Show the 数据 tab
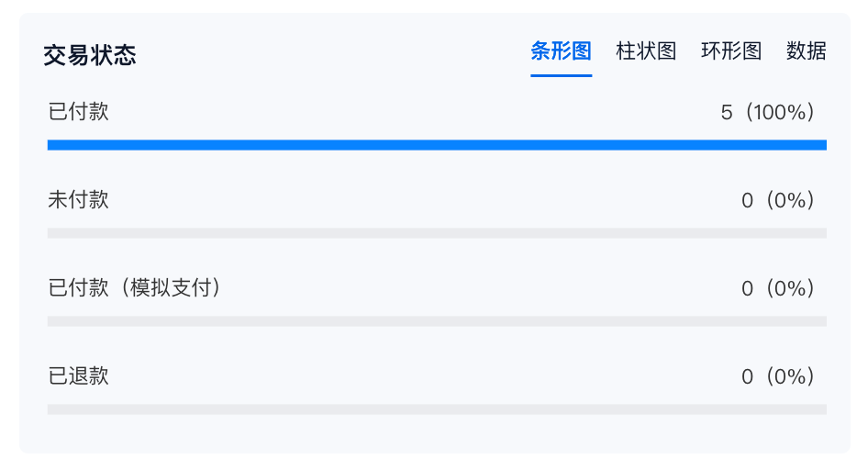The image size is (868, 470). tap(807, 51)
